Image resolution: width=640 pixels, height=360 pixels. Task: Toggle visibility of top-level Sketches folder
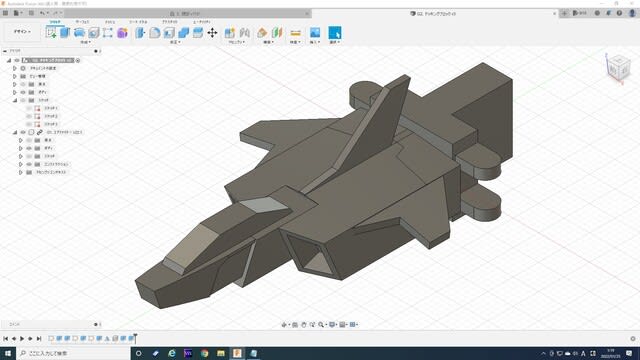[23, 100]
